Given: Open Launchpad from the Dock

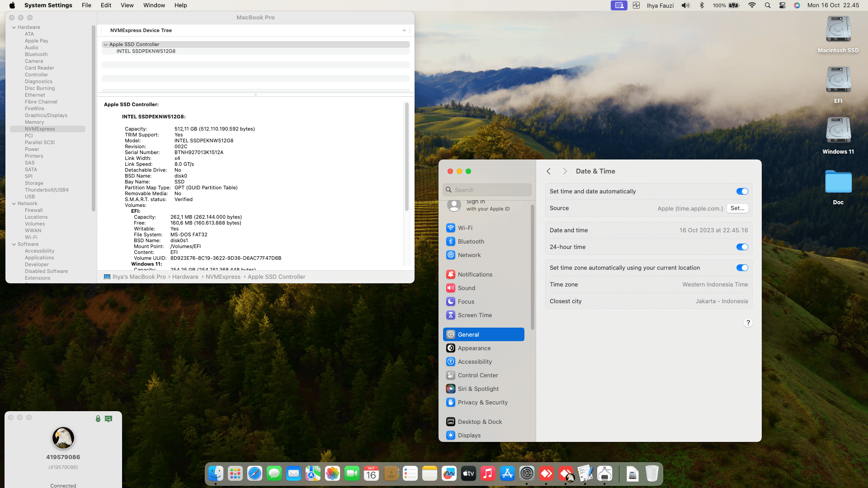Looking at the screenshot, I should (235, 474).
